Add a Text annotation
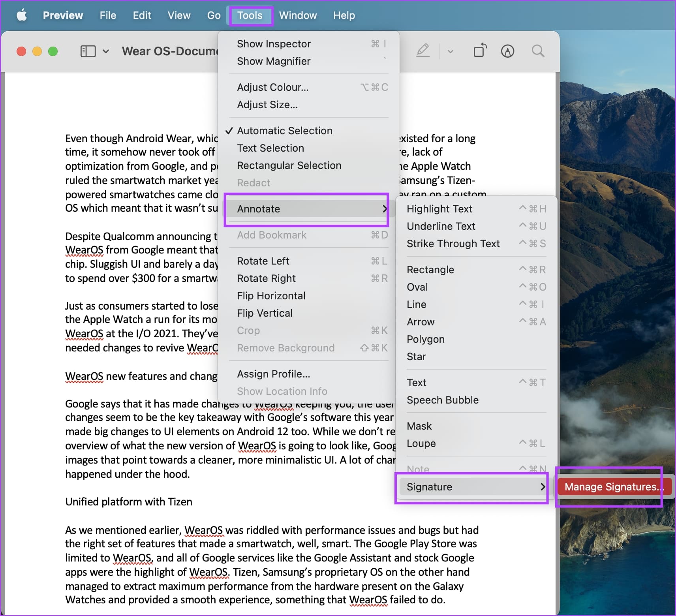The height and width of the screenshot is (616, 676). (x=476, y=383)
